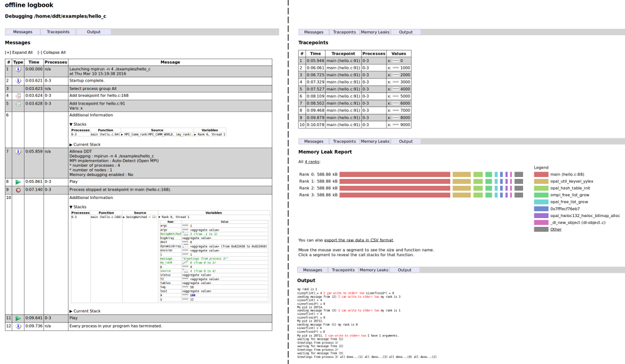Click the sparkline beside my_rank variable
The width and height of the screenshot is (625, 364).
185,262
